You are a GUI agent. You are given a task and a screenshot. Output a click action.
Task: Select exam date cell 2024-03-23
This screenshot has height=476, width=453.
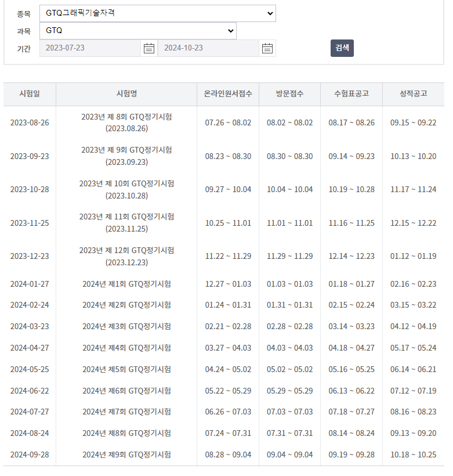(x=30, y=326)
